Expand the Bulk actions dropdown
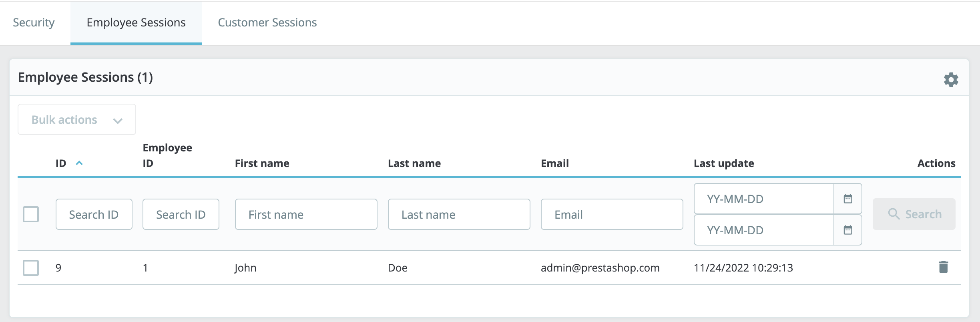The height and width of the screenshot is (322, 980). point(77,120)
